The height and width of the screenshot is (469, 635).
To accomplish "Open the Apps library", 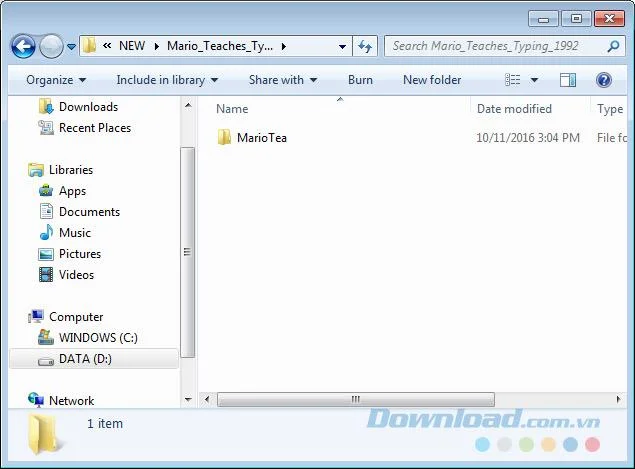I will point(72,191).
